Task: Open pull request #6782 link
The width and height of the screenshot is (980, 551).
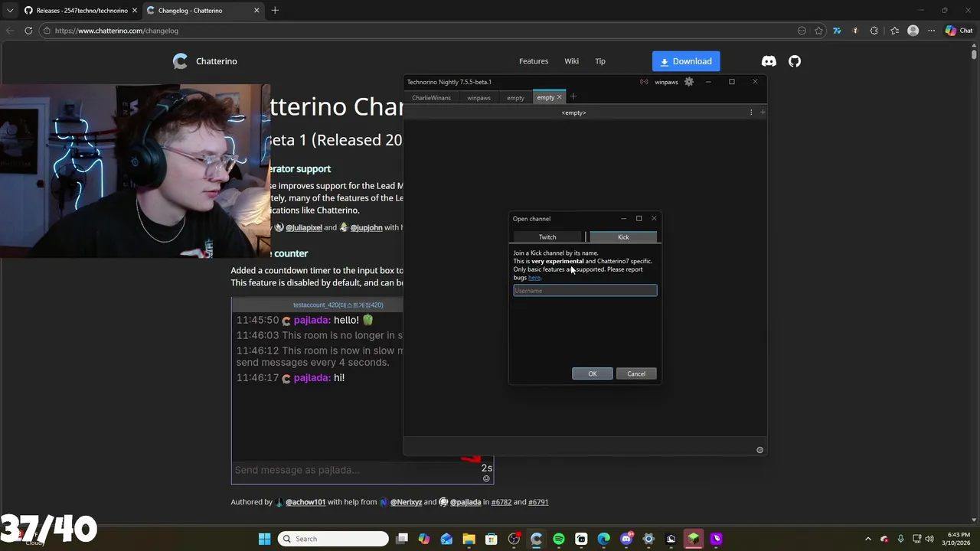Action: [501, 502]
